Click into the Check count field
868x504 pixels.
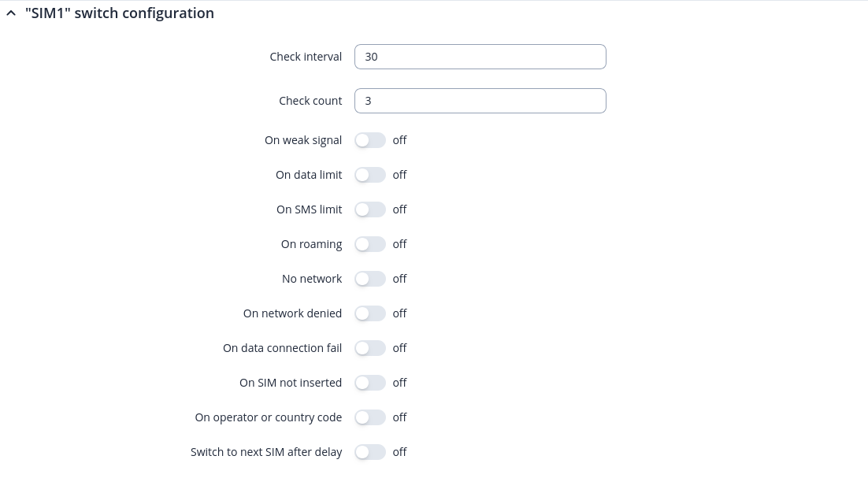pyautogui.click(x=480, y=101)
